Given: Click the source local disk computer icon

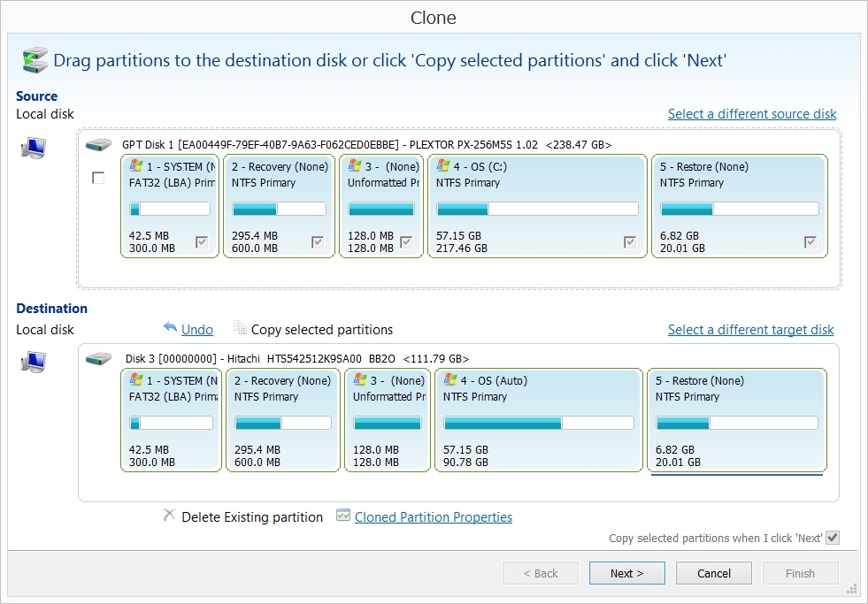Looking at the screenshot, I should [33, 149].
